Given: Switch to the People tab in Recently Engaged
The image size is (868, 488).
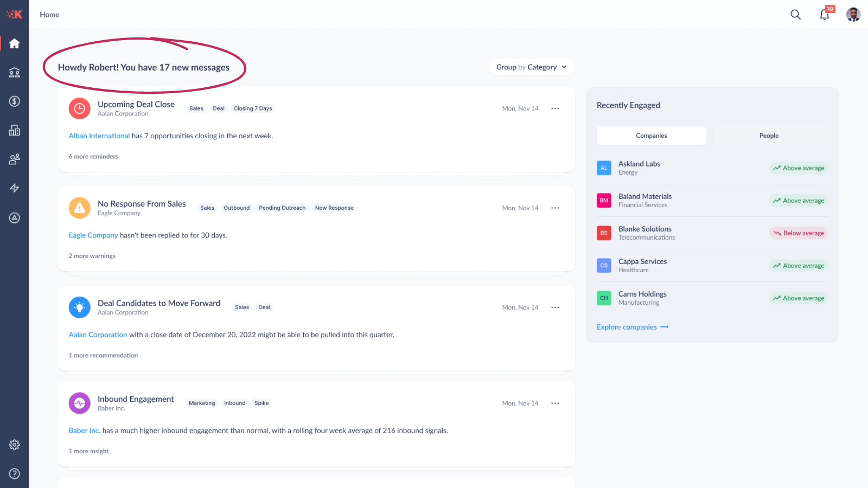Looking at the screenshot, I should coord(769,136).
